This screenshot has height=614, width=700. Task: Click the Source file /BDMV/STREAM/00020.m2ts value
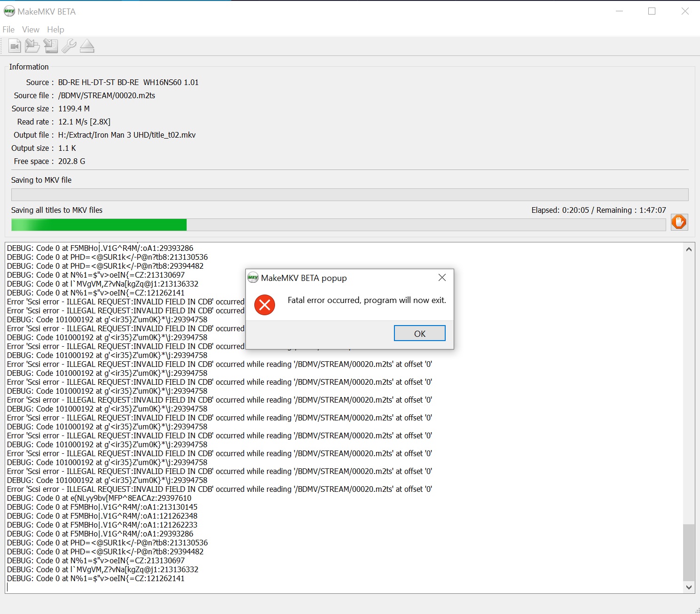[107, 95]
